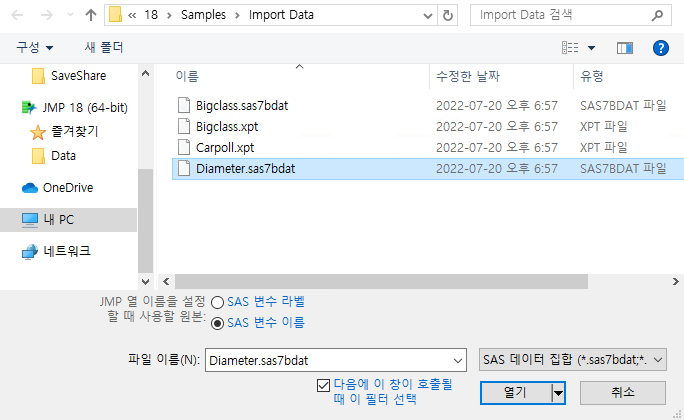
Task: Click the Diameter.sas7bdat file icon
Action: (184, 169)
